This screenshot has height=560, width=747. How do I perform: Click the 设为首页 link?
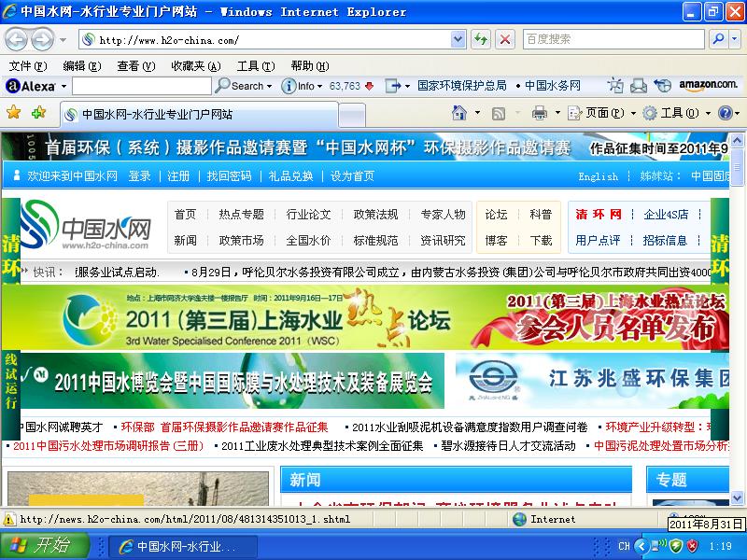pyautogui.click(x=353, y=176)
